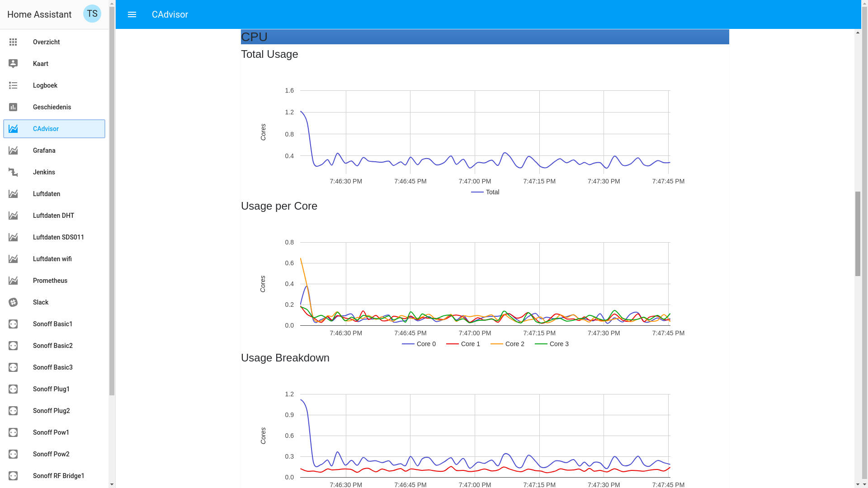Click the TS user avatar icon
The height and width of the screenshot is (488, 868).
click(92, 13)
